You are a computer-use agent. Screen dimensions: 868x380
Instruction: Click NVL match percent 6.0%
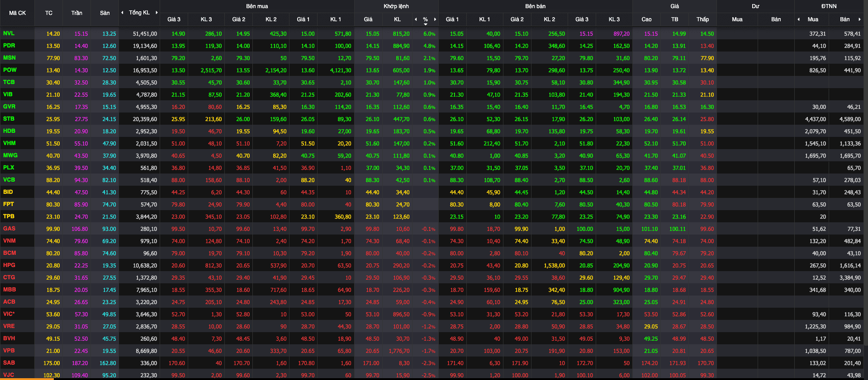pos(429,34)
